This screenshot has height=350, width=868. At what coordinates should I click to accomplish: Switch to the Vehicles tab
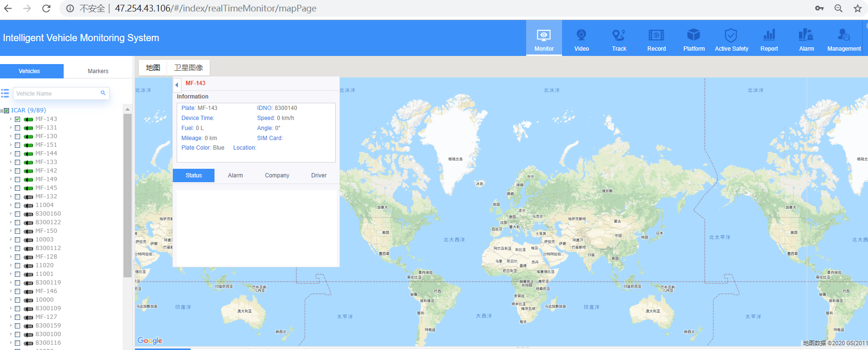[32, 71]
